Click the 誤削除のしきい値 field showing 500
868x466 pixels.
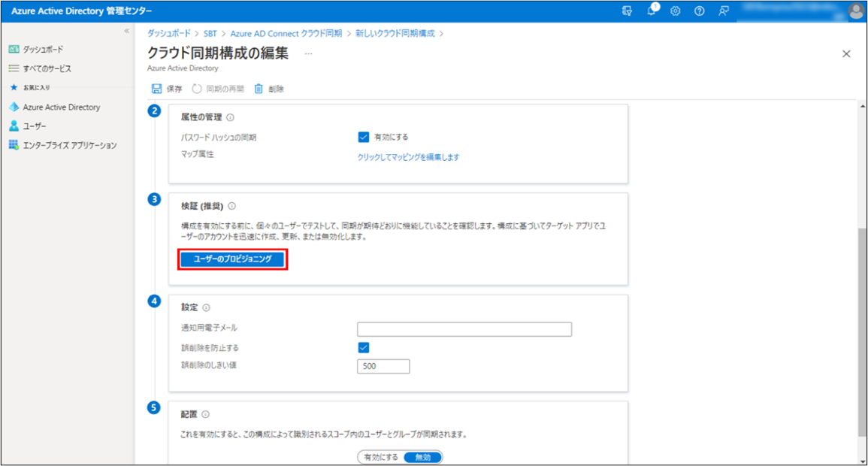click(383, 366)
